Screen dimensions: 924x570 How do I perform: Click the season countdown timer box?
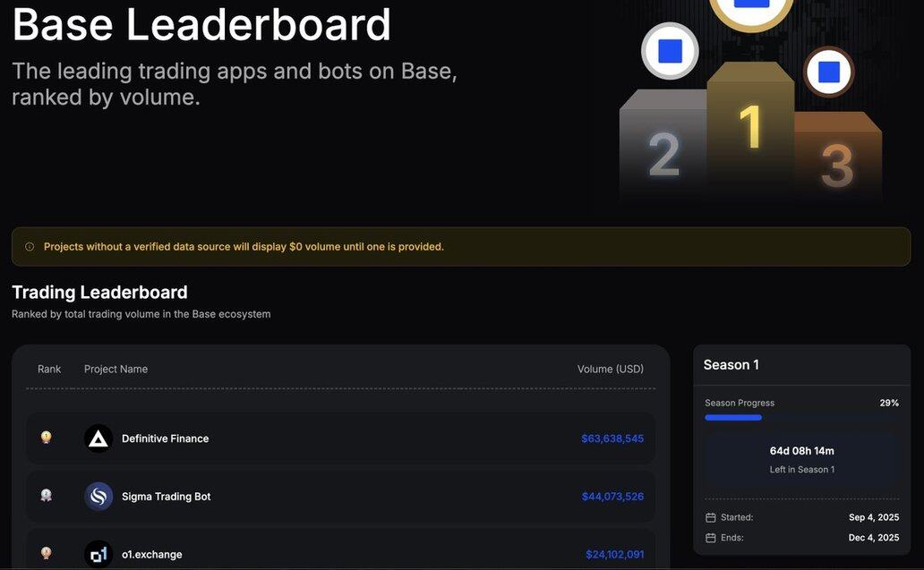[801, 459]
